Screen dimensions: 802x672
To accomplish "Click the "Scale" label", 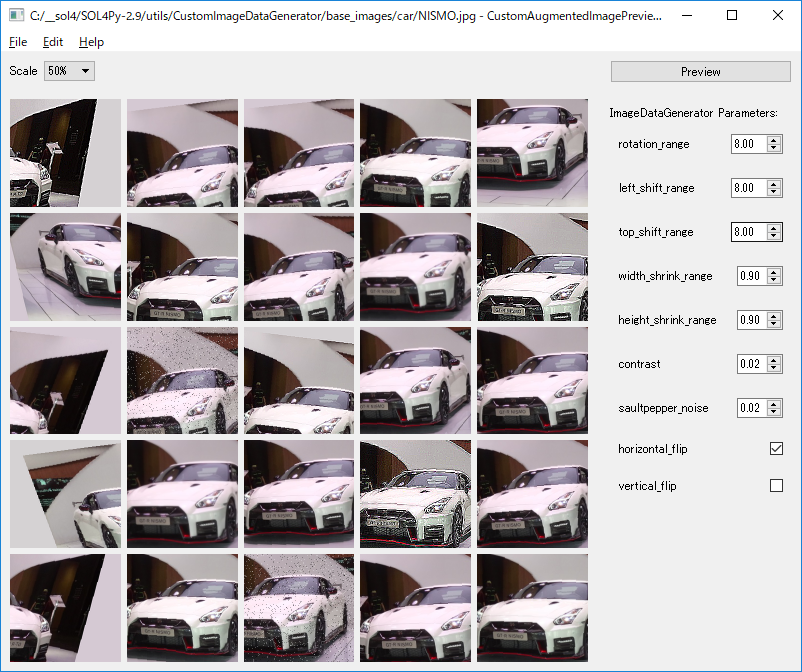I will pos(23,71).
